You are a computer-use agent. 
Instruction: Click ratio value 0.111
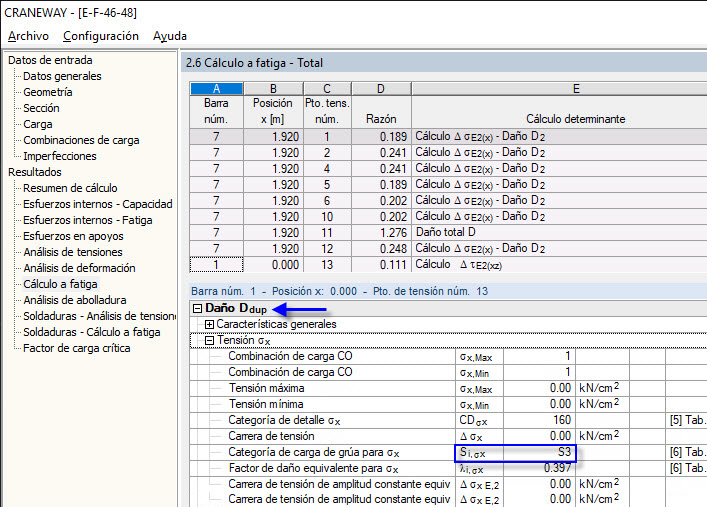[x=381, y=264]
